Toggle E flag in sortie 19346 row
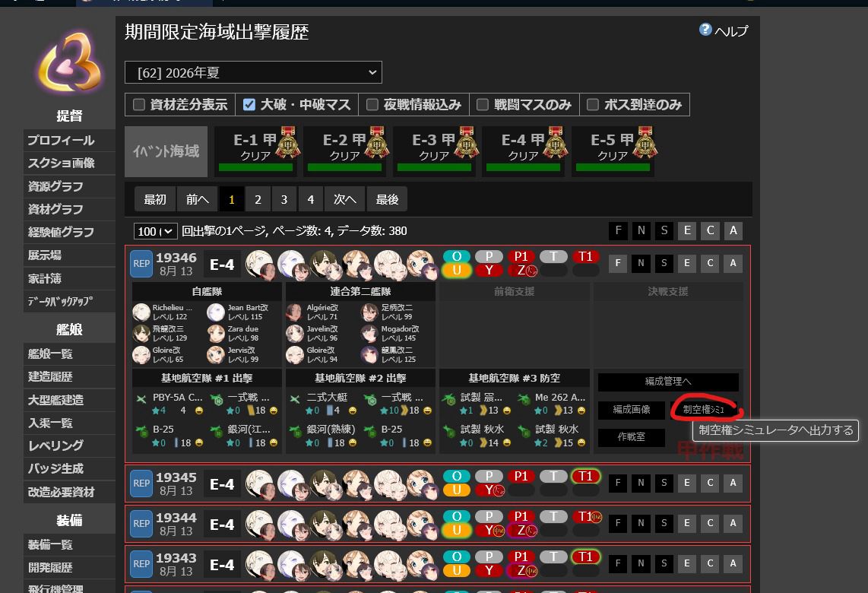 (x=687, y=263)
